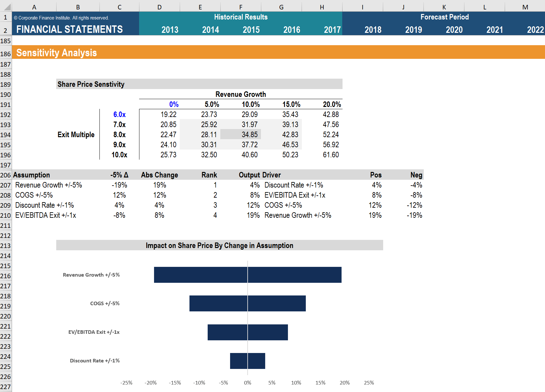
Task: Click the 2017 column header under Historical Results
Action: [332, 29]
